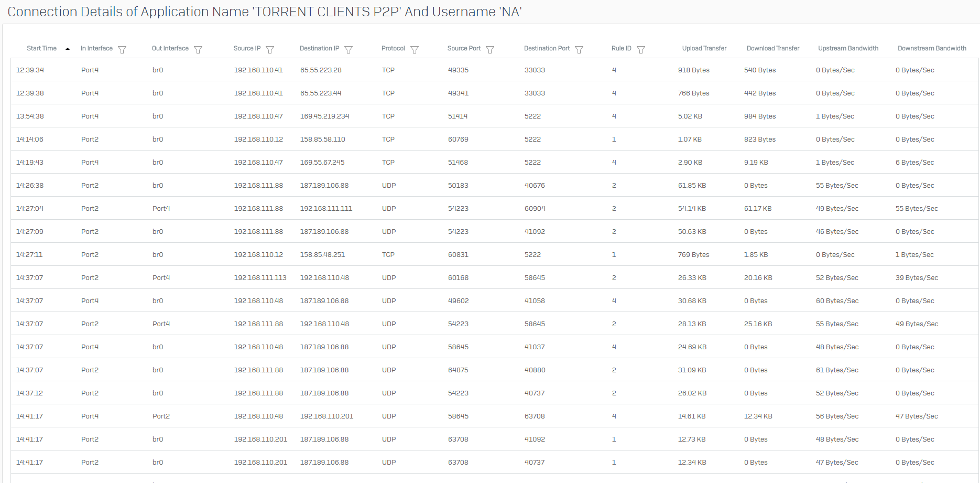980x483 pixels.
Task: Sort by Protocol column header
Action: [393, 48]
